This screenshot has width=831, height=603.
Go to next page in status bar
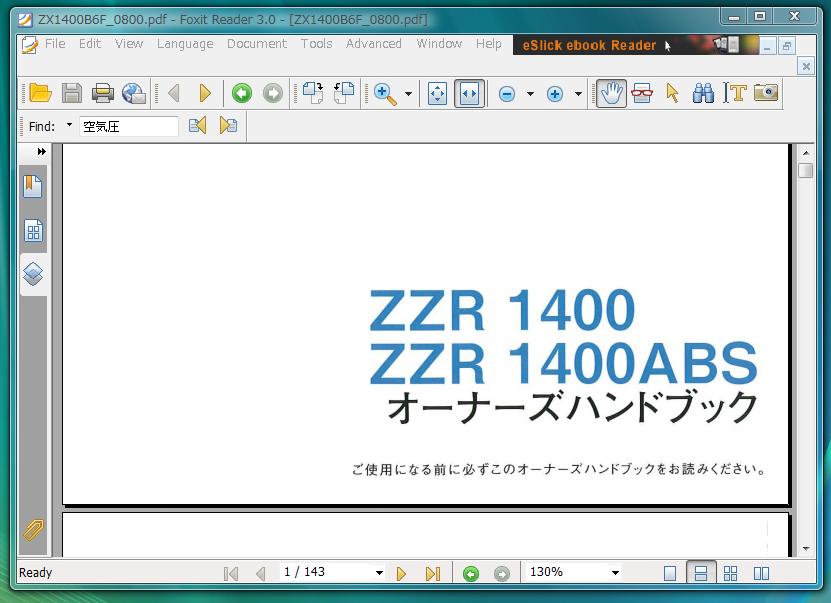[401, 573]
